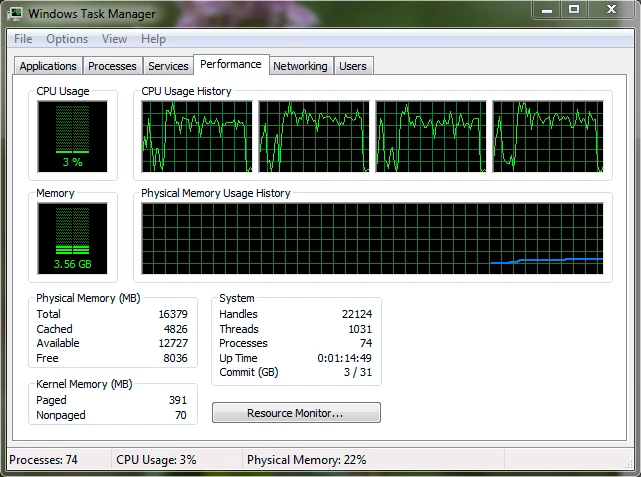641x477 pixels.
Task: Click the Cached value 4826
Action: point(176,329)
